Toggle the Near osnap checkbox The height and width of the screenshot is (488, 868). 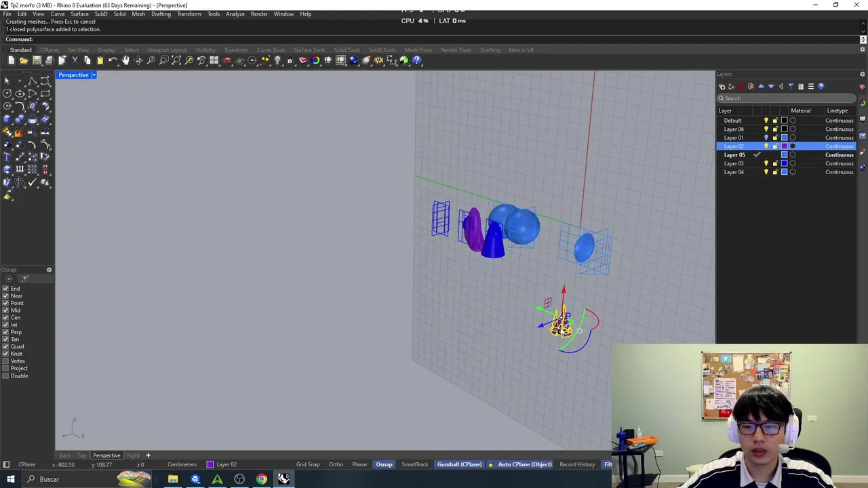click(x=5, y=296)
